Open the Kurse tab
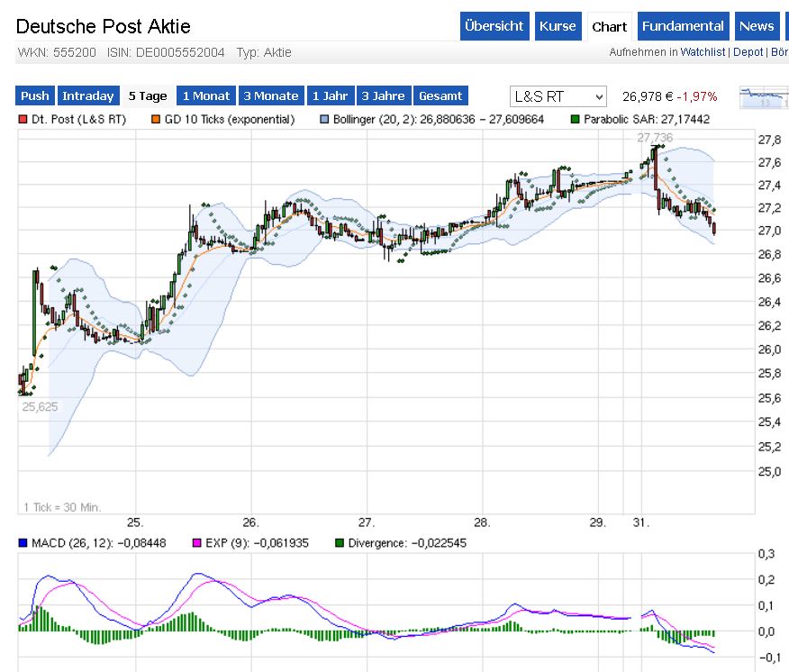Screen dimensions: 789x672 [558, 26]
